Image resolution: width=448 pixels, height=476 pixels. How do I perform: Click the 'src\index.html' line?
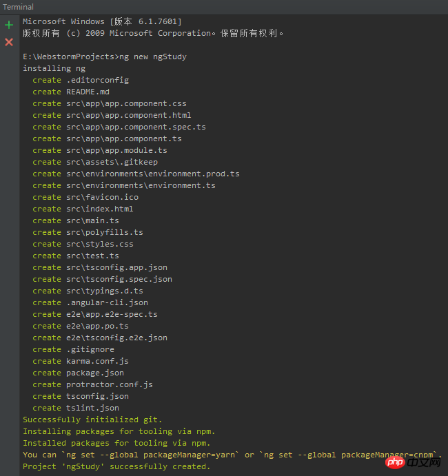coord(83,209)
